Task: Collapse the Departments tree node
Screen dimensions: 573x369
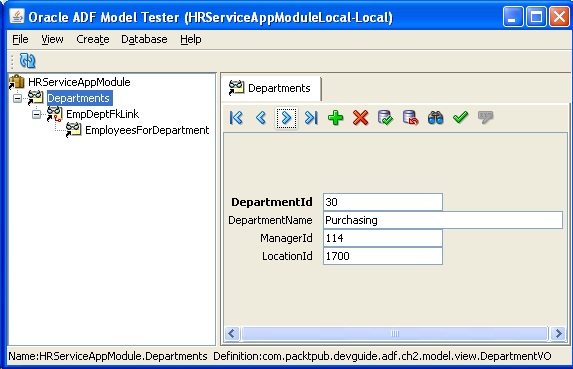Action: click(17, 98)
